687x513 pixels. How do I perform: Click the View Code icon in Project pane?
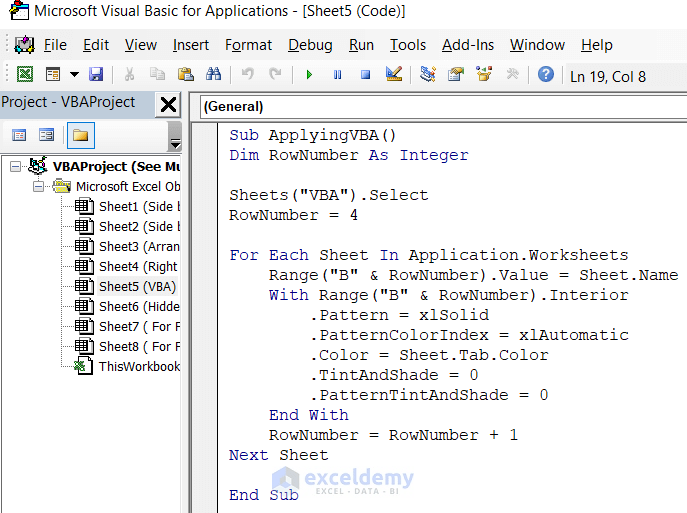pos(19,135)
